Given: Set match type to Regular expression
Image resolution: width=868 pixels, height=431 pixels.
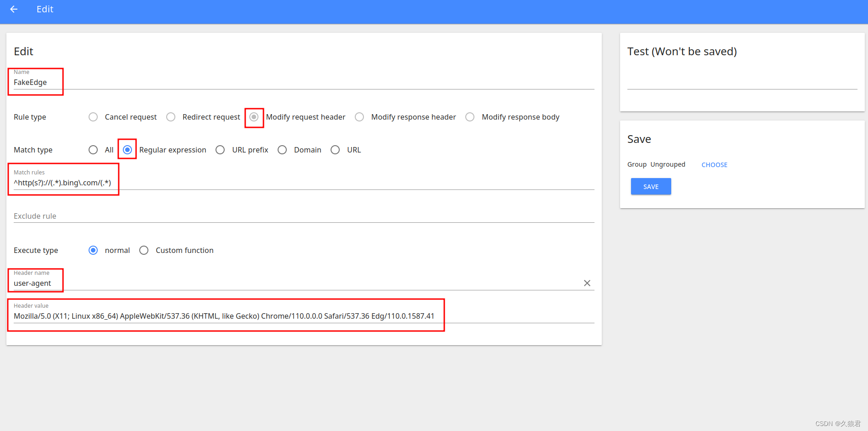Looking at the screenshot, I should 127,150.
